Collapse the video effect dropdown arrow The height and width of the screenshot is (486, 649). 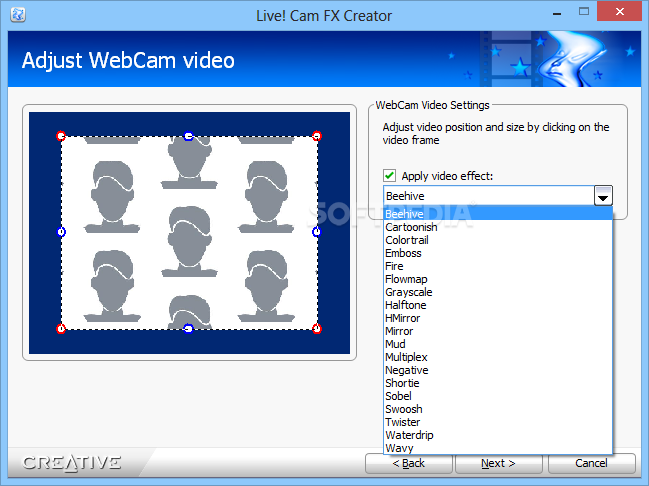tap(603, 196)
